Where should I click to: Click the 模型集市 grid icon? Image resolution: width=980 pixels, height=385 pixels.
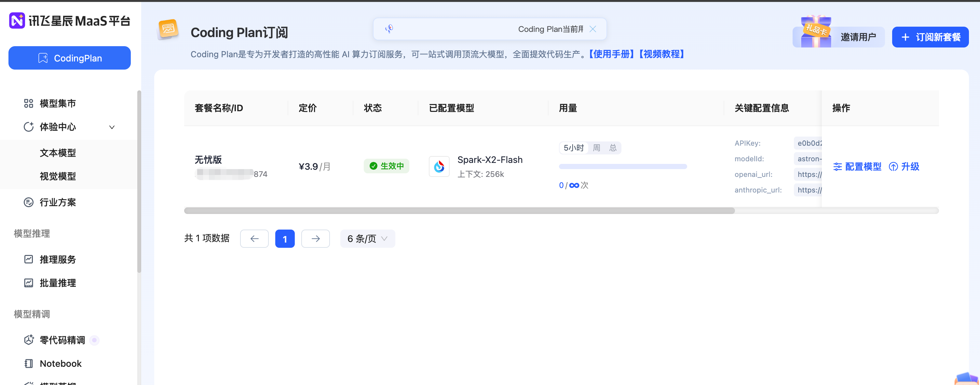pyautogui.click(x=29, y=103)
